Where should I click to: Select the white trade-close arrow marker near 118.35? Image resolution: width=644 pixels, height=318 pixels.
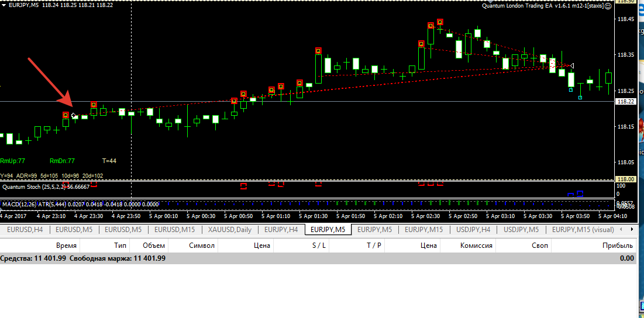[571, 65]
